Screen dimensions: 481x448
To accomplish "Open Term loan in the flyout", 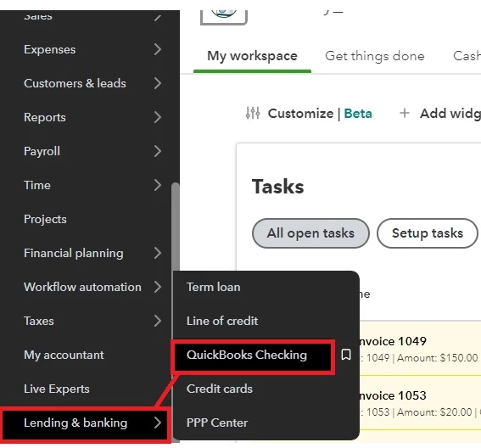I will pyautogui.click(x=214, y=287).
